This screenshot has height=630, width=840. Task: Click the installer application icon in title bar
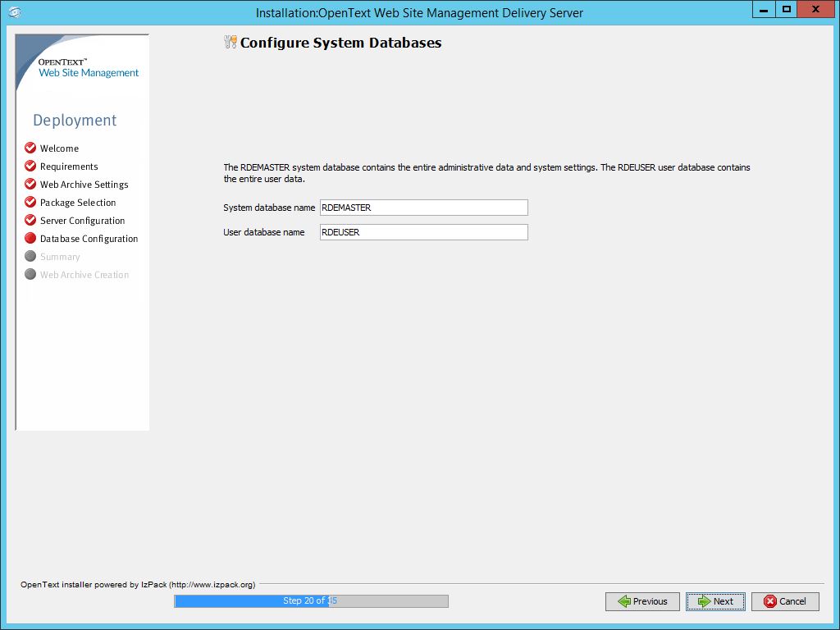coord(15,11)
